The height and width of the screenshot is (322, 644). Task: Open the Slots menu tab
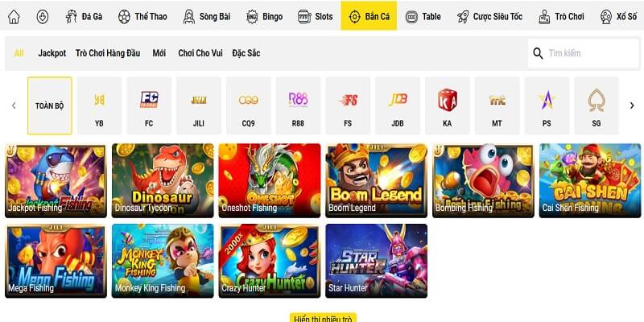point(316,16)
